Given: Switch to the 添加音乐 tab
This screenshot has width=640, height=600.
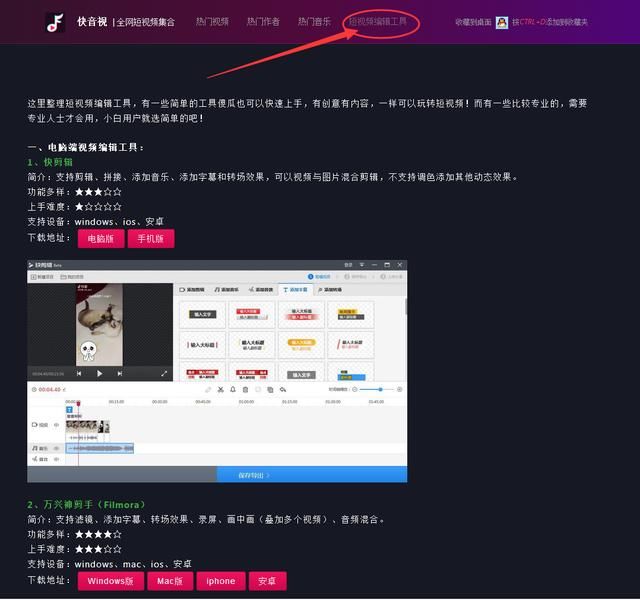Looking at the screenshot, I should 227,289.
